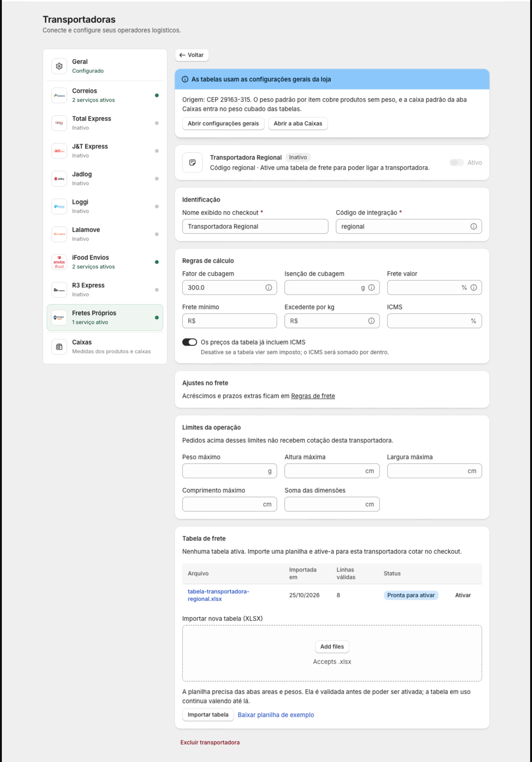Select the Lalamove logo icon
Viewport: 532px width, 762px height.
(x=59, y=234)
